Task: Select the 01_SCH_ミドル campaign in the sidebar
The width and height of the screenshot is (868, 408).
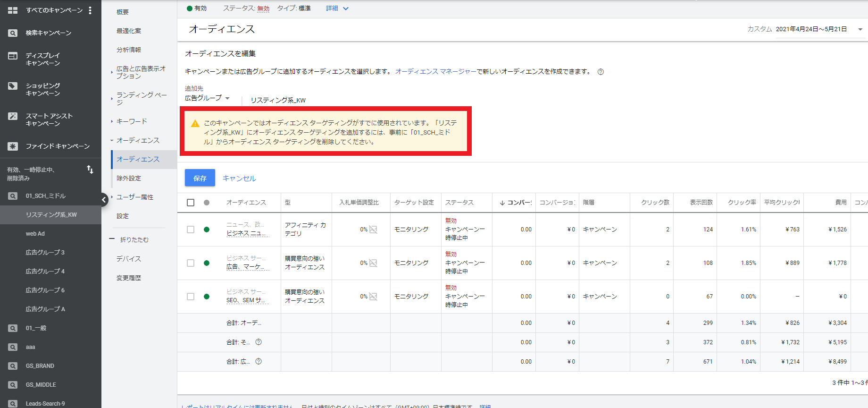Action: (46, 196)
